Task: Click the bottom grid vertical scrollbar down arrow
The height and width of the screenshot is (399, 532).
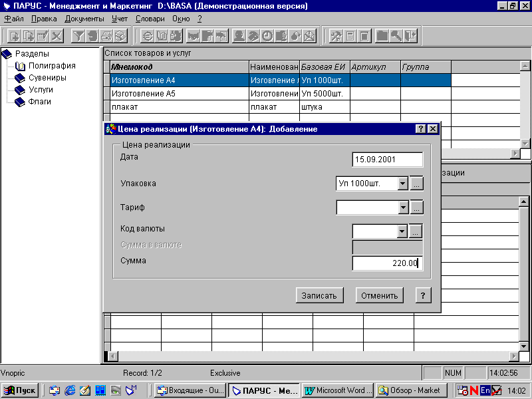Action: pos(523,346)
